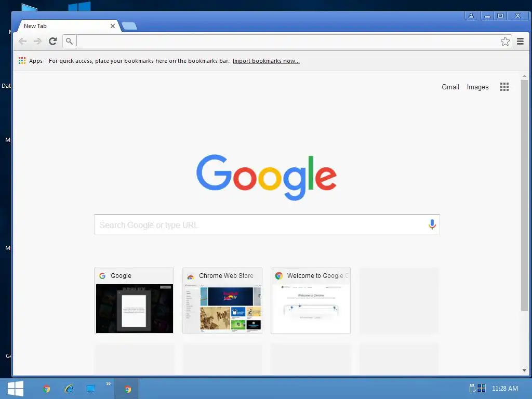Click the back navigation arrow
Image resolution: width=532 pixels, height=399 pixels.
[x=23, y=42]
